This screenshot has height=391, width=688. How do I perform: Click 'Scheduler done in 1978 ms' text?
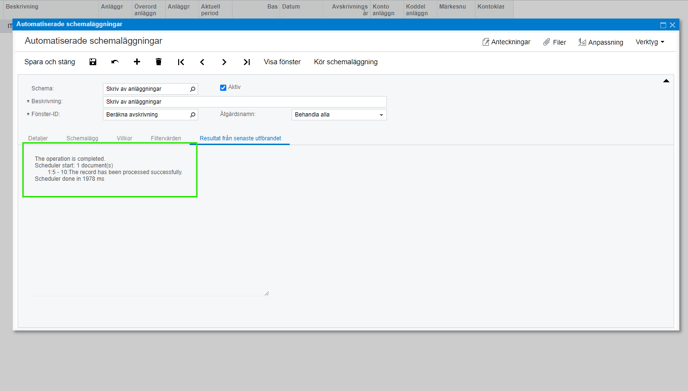69,179
